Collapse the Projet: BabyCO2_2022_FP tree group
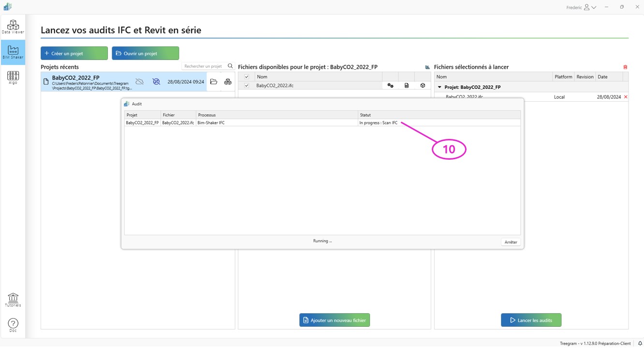The height and width of the screenshot is (348, 644). [x=439, y=87]
